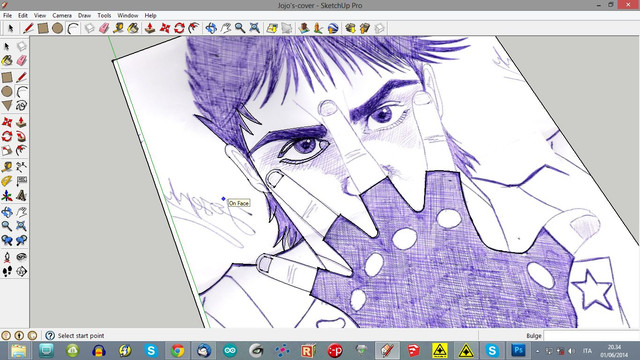Click Add Location in the horizontal toolbar
This screenshot has height=360, width=640.
[x=272, y=28]
